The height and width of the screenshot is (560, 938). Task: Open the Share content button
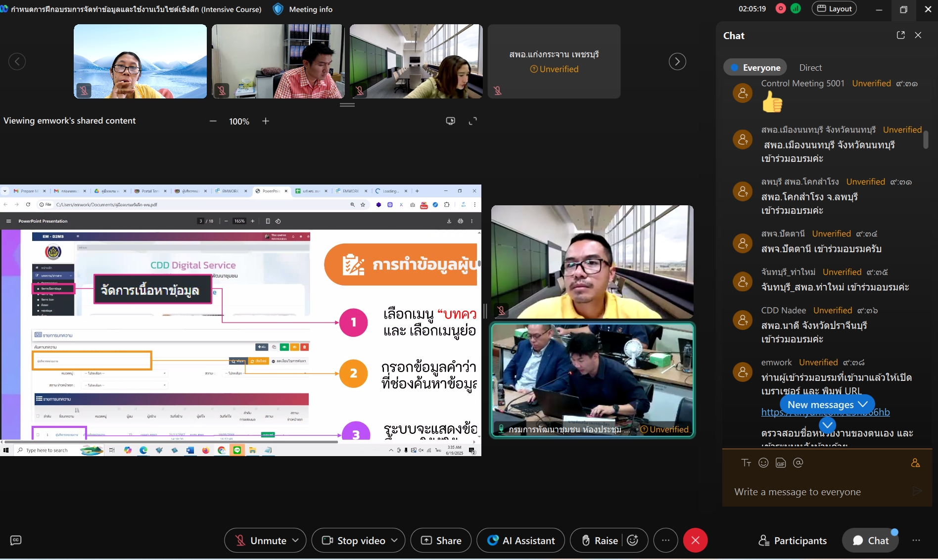pyautogui.click(x=441, y=541)
